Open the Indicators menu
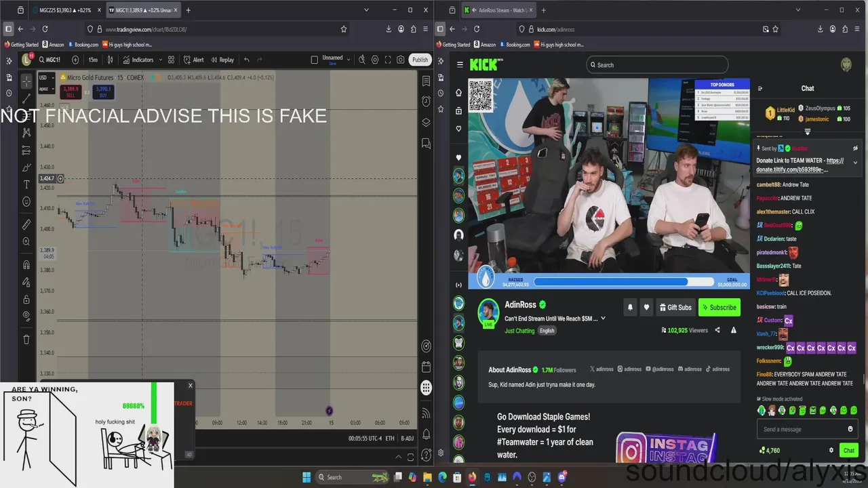The width and height of the screenshot is (868, 488). point(138,60)
